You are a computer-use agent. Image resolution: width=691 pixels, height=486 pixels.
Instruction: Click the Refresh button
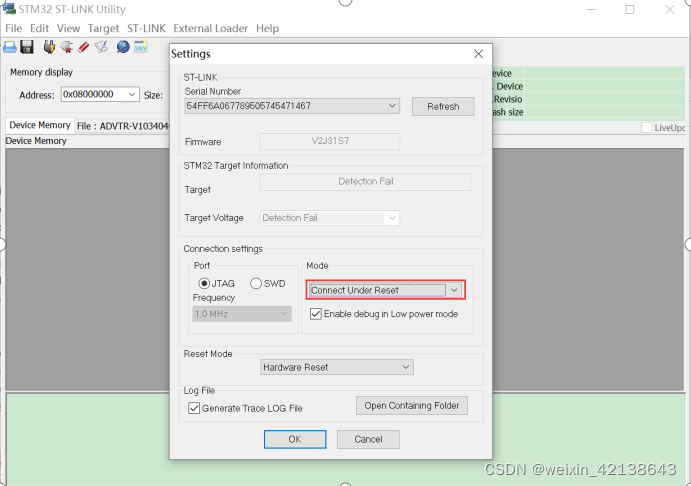click(443, 106)
